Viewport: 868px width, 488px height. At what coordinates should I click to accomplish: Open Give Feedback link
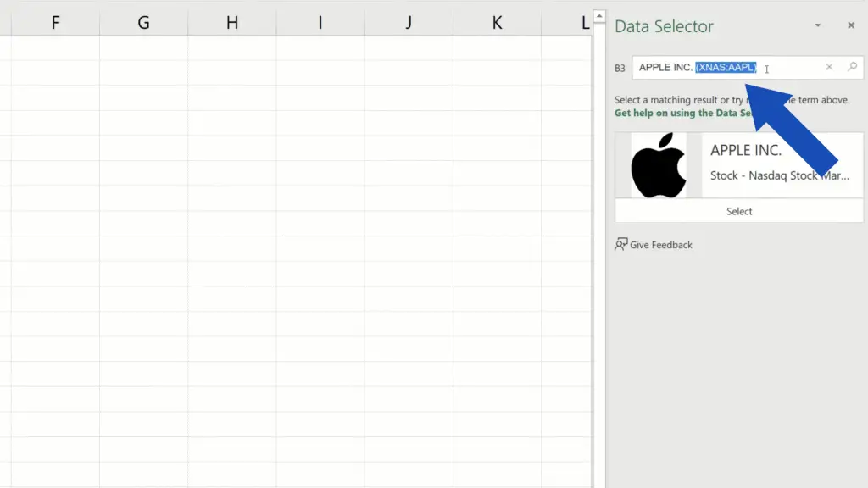661,245
